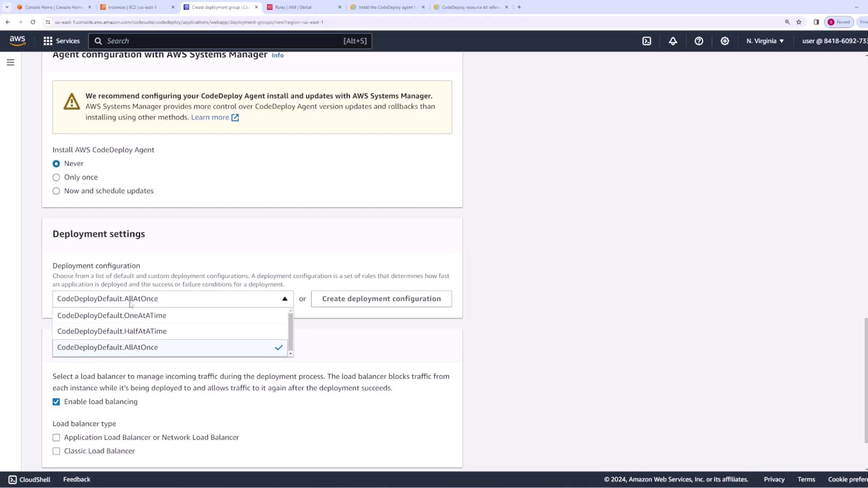868x488 pixels.
Task: Check the Classic Load Balancer box
Action: click(56, 451)
